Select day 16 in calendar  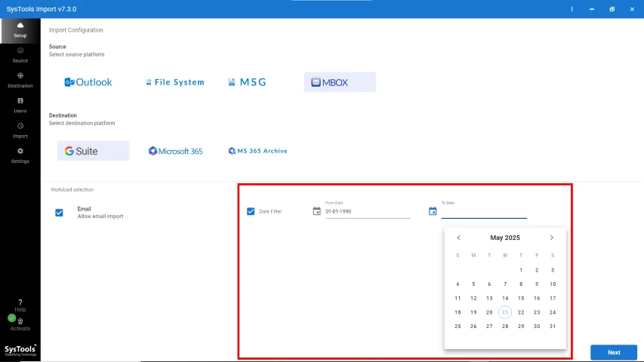(536, 299)
